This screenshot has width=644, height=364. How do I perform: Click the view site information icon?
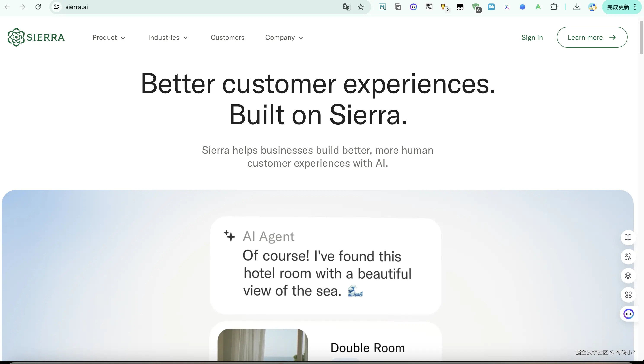tap(57, 7)
